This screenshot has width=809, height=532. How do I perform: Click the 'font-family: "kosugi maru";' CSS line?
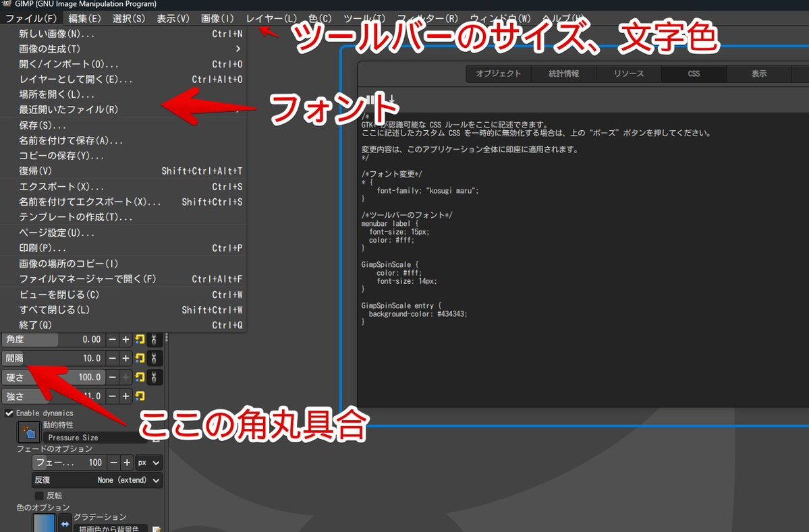click(x=427, y=191)
